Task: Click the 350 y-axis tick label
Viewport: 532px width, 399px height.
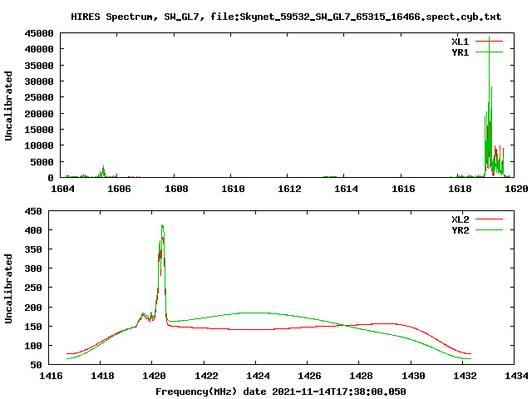Action: pyautogui.click(x=33, y=249)
